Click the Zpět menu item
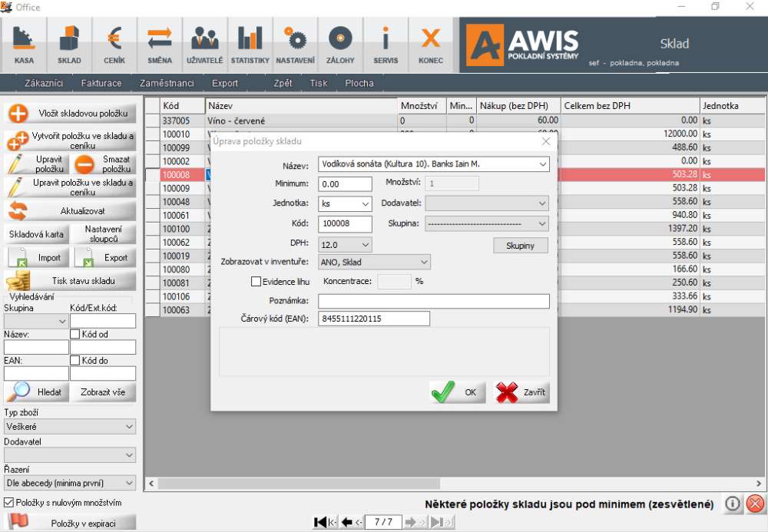The image size is (768, 532). (283, 83)
